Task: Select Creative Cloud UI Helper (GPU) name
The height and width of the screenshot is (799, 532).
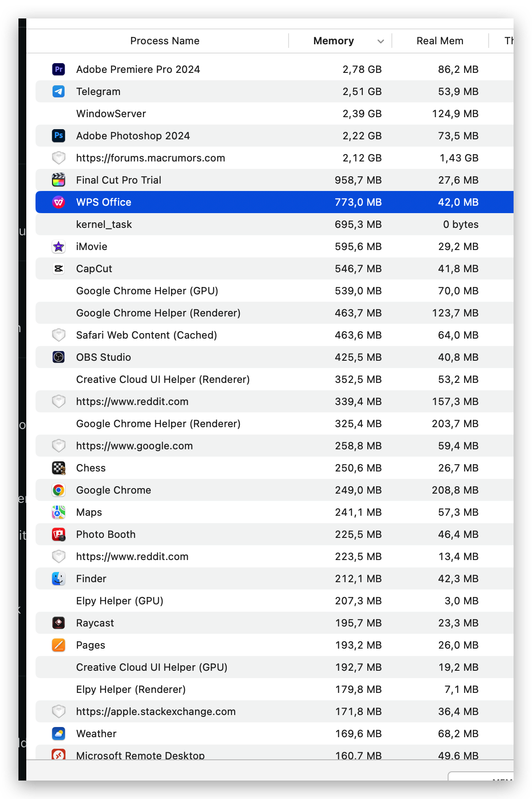Action: pos(152,667)
